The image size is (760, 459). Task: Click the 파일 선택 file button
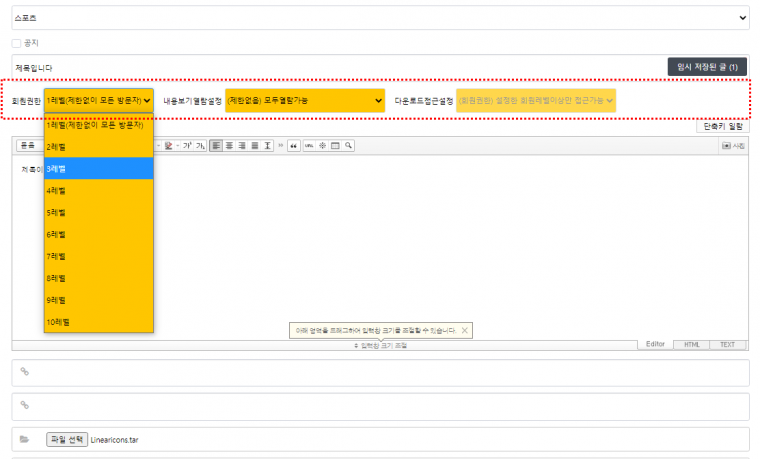tap(67, 439)
